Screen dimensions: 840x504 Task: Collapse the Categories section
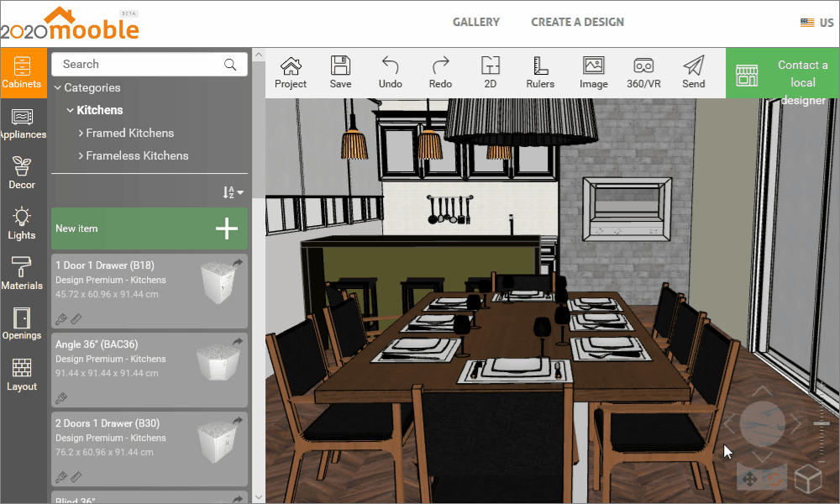pos(58,88)
